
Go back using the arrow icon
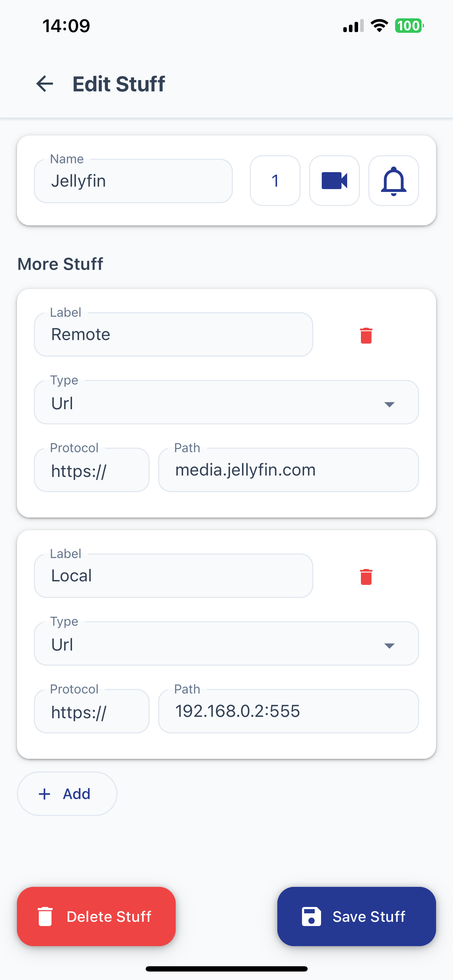pos(44,84)
